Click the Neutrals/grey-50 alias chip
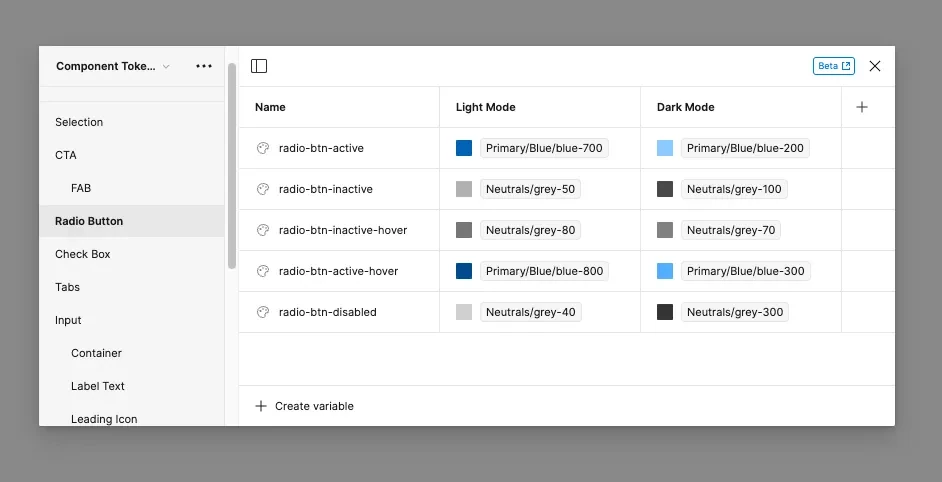 point(530,189)
